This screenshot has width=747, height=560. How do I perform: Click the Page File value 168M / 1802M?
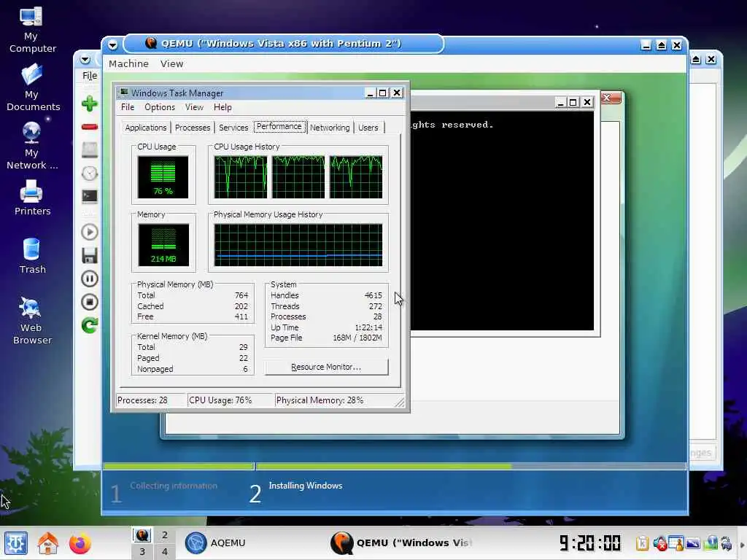[357, 338]
